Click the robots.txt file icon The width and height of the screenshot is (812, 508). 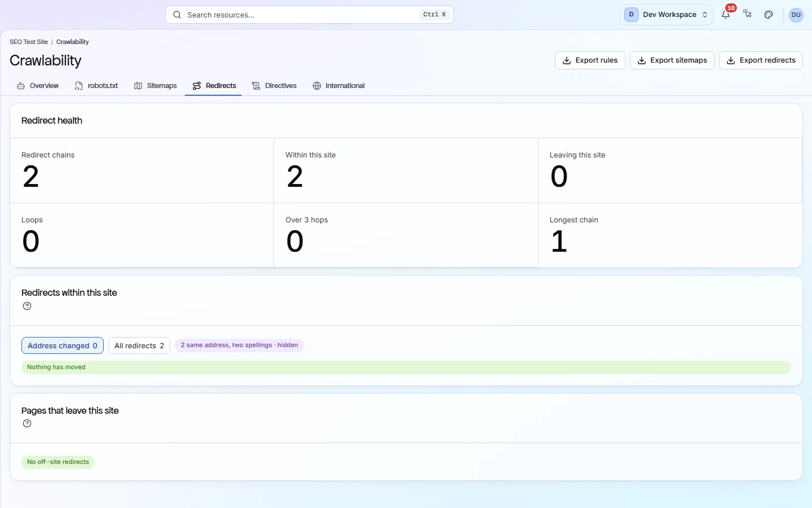pyautogui.click(x=78, y=86)
